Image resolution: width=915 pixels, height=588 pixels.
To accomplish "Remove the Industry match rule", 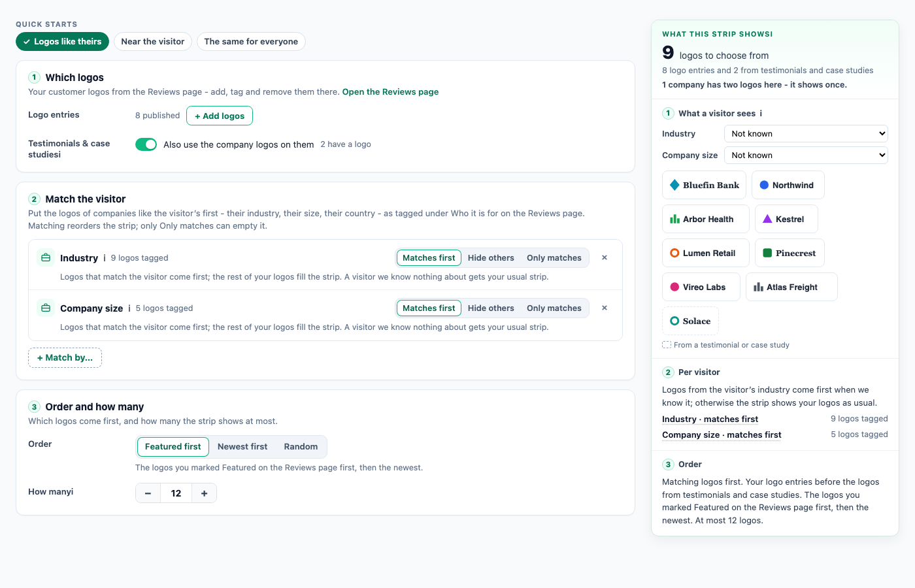I will point(605,257).
